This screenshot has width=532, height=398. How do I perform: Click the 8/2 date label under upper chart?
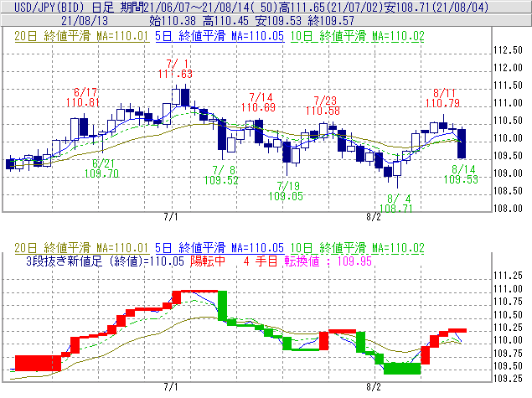[x=374, y=217]
